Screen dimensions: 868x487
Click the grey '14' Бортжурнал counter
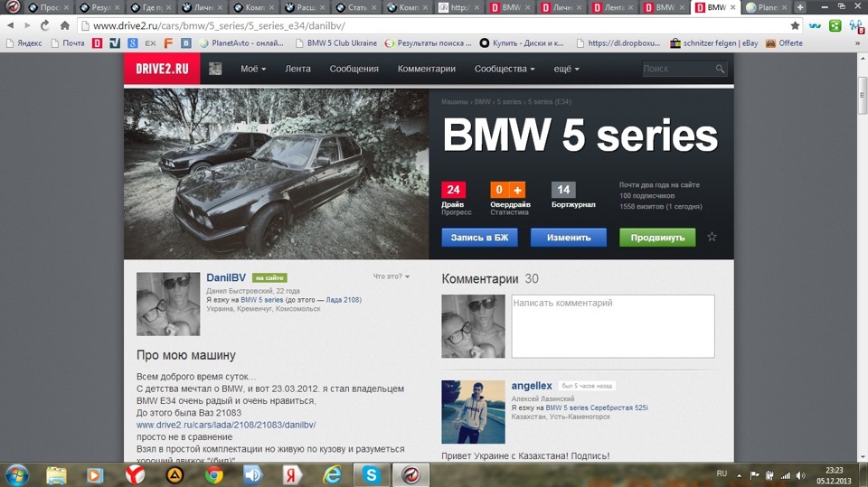563,190
